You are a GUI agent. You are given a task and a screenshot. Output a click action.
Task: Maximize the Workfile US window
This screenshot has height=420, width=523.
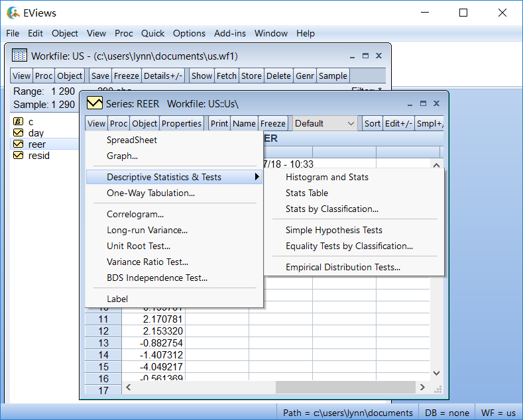[365, 56]
